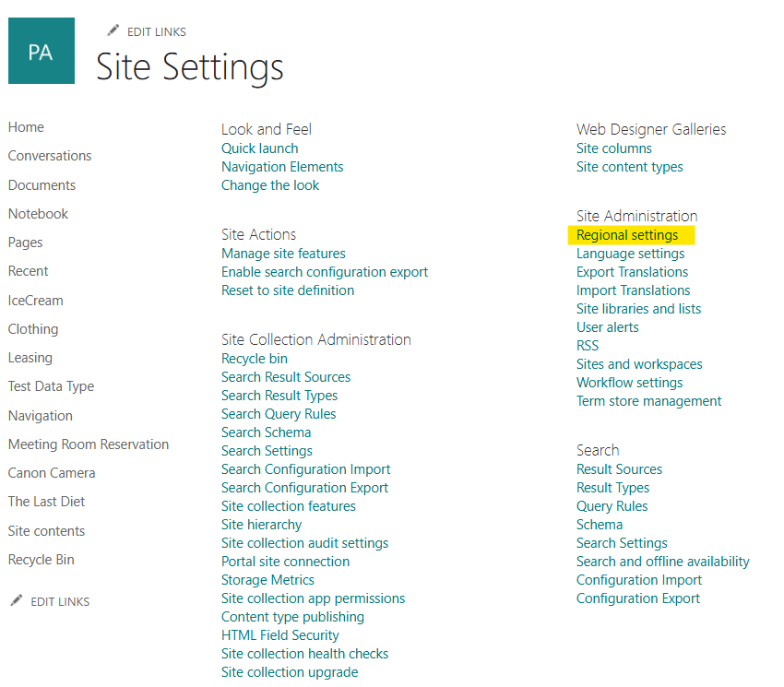Click the top EDIT LINKS pencil icon
This screenshot has width=784, height=687.
(x=113, y=31)
